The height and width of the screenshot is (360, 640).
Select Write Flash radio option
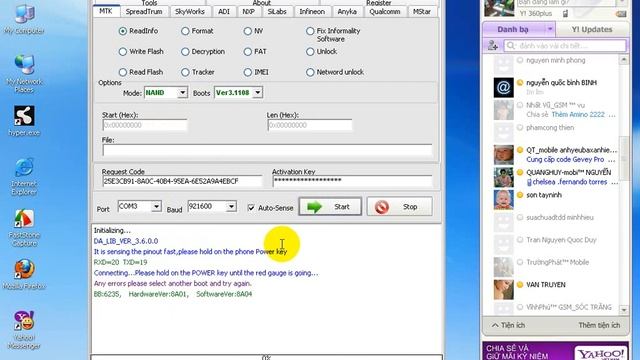pos(122,52)
